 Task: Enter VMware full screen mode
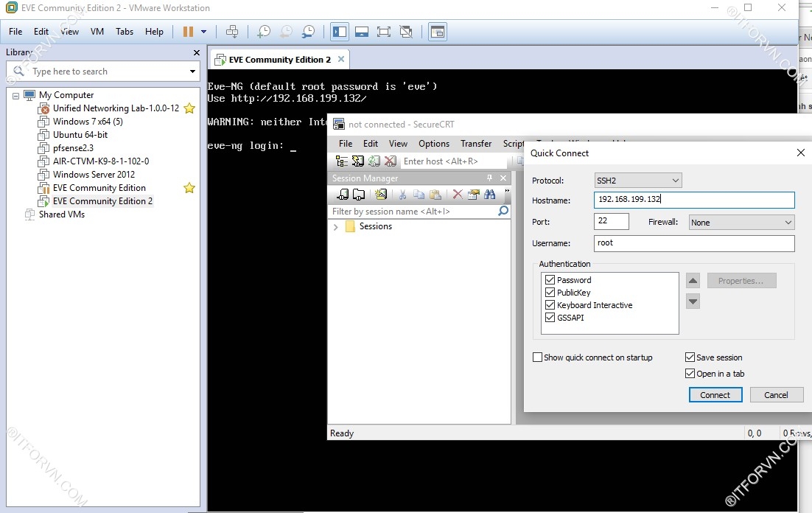point(383,32)
